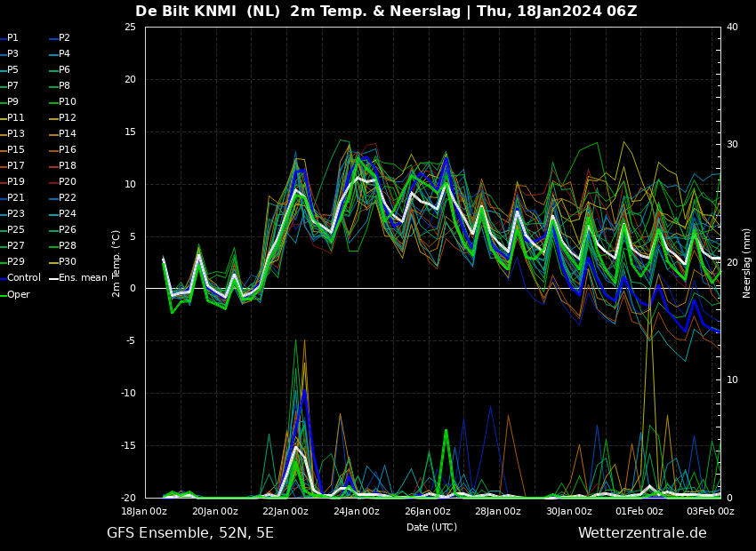Click the 2m Temp. (°C) axis title

[x=117, y=263]
